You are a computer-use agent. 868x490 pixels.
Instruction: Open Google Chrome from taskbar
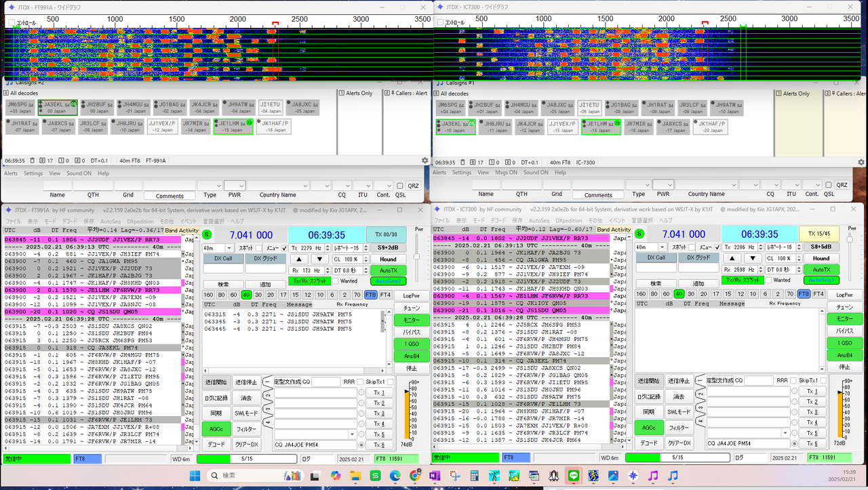coord(414,476)
